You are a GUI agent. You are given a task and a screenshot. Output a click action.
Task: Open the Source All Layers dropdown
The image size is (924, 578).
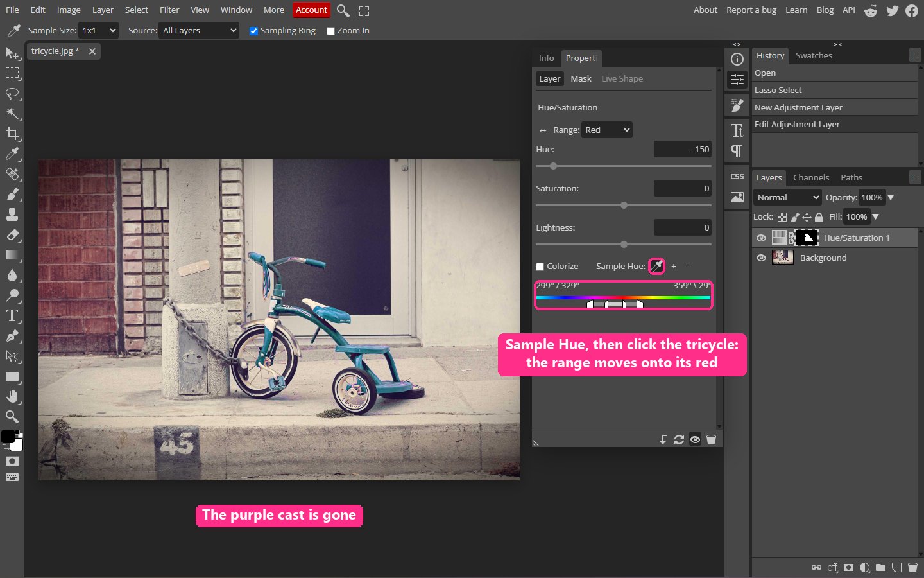199,30
